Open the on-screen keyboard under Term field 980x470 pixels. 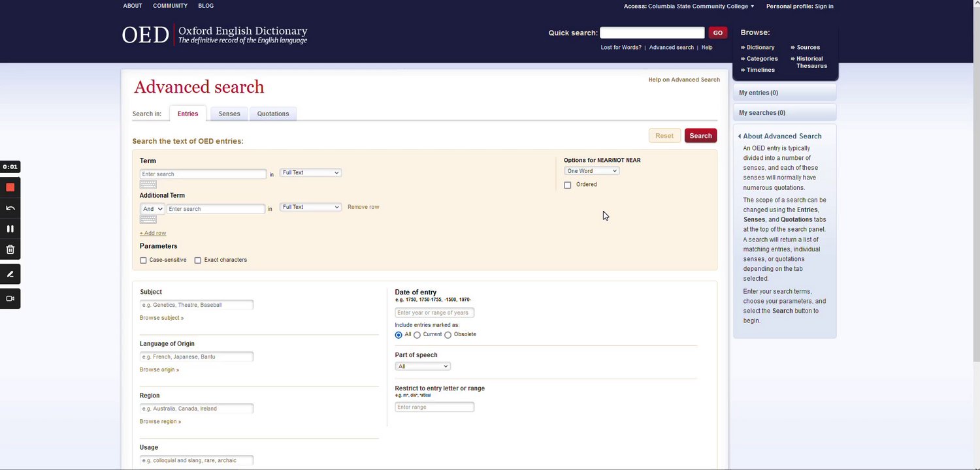(x=148, y=185)
